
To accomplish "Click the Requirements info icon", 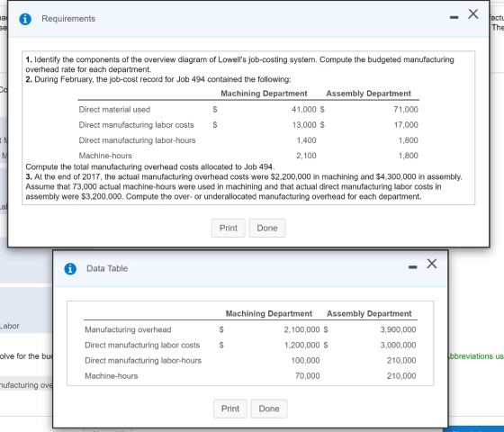I will coord(25,19).
